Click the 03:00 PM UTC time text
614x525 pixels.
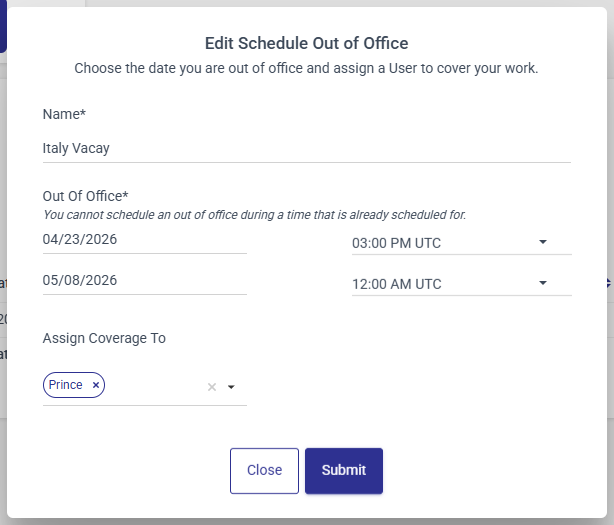point(397,243)
